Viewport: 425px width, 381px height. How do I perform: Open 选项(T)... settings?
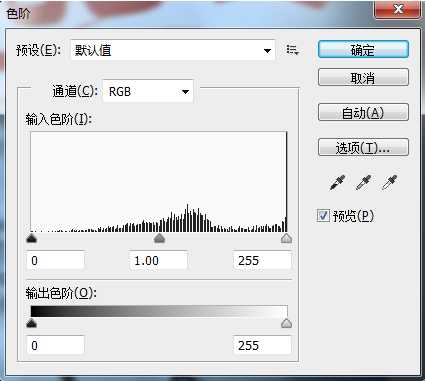(363, 147)
